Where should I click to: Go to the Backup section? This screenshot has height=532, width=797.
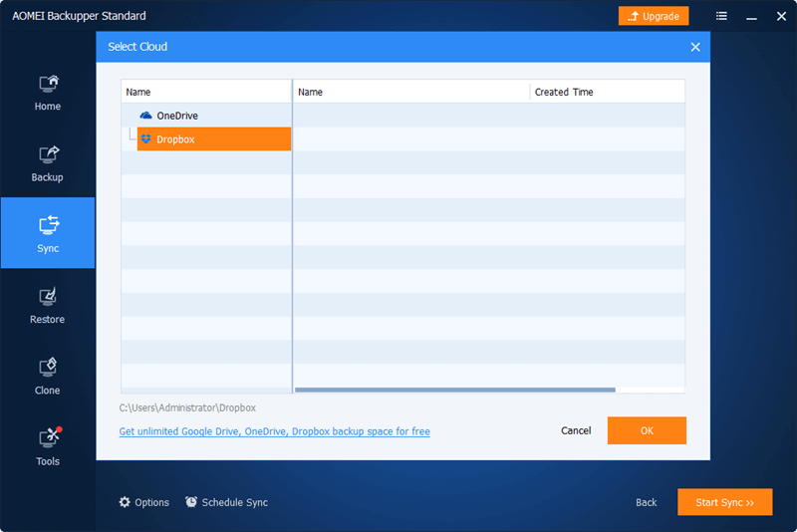click(x=48, y=163)
